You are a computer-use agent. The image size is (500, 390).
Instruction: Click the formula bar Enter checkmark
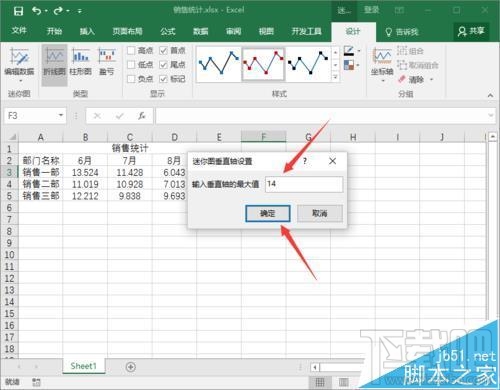[x=119, y=116]
